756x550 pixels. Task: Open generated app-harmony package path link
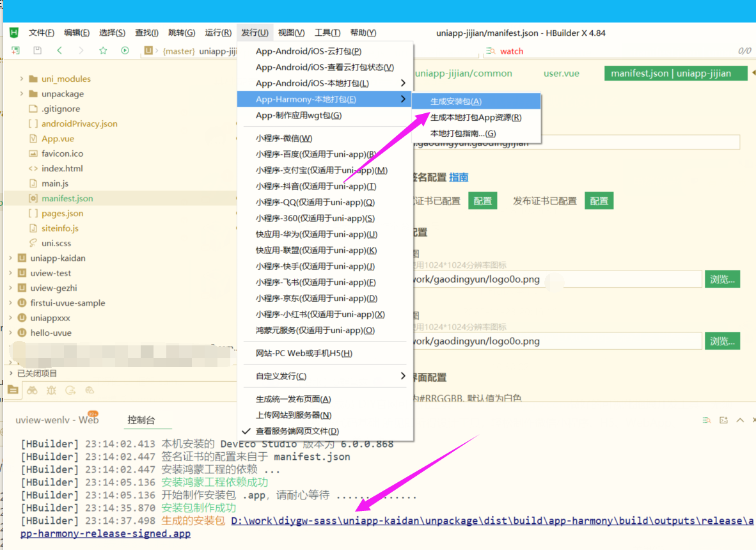click(387, 527)
